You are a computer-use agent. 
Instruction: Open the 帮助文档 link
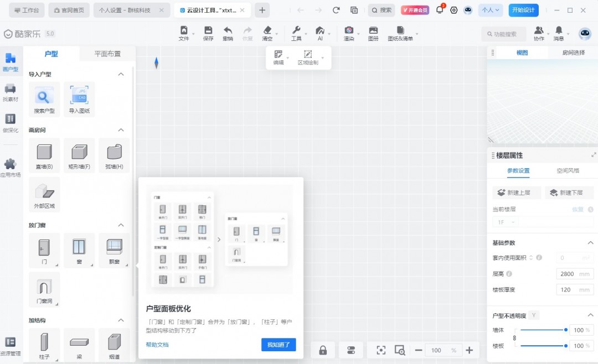157,345
